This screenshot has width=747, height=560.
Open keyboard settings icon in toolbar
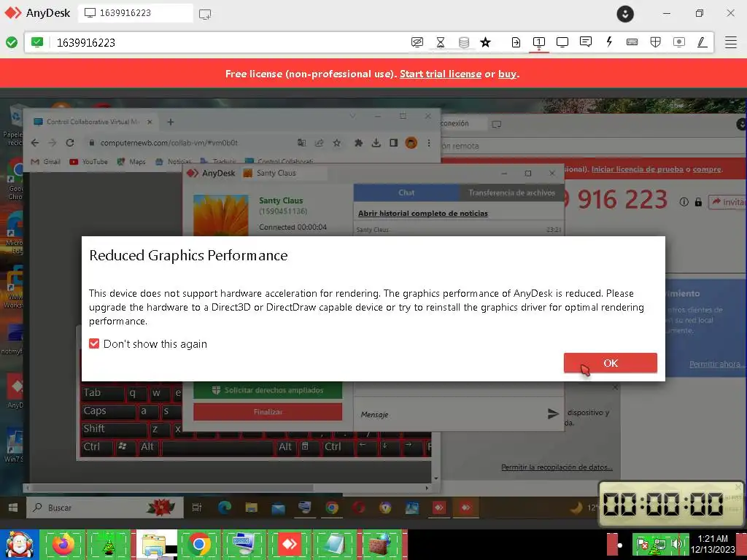(x=632, y=42)
